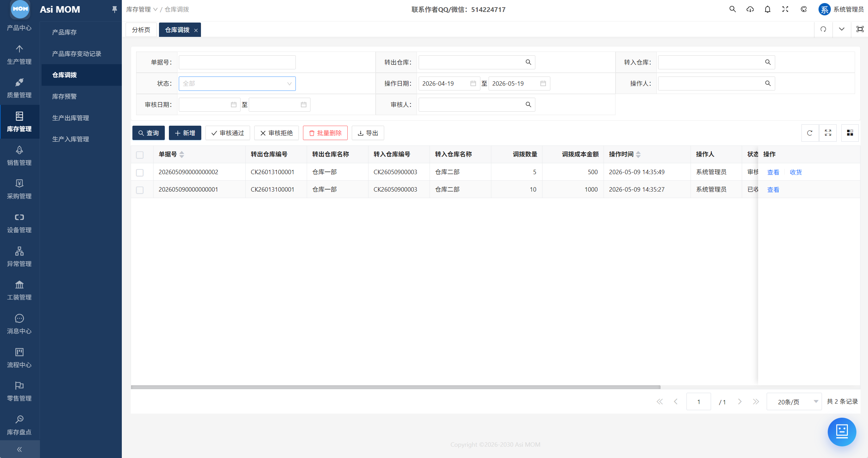
Task: Click the horizontal table scrollbar
Action: click(x=396, y=387)
